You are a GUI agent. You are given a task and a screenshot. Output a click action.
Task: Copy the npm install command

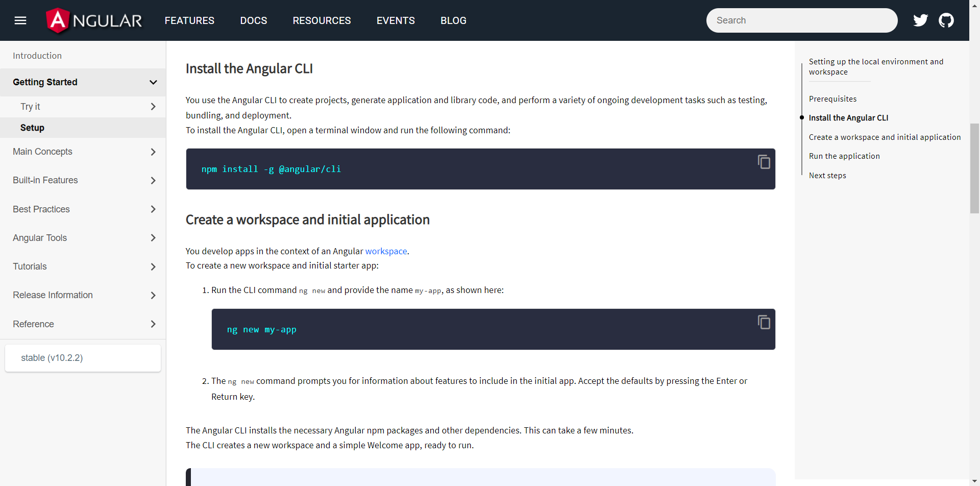(x=764, y=162)
